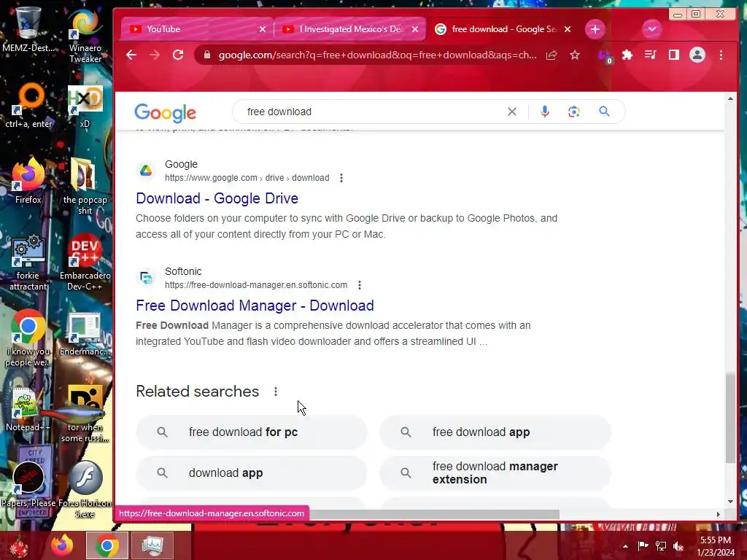Click the 'free download' search box
This screenshot has width=747, height=560.
(371, 112)
